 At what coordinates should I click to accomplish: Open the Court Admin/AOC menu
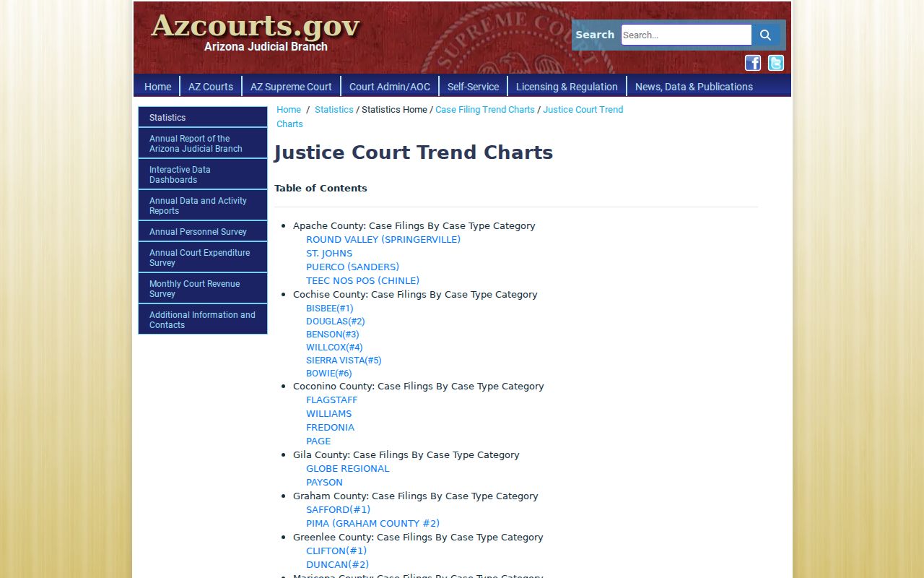pos(390,87)
